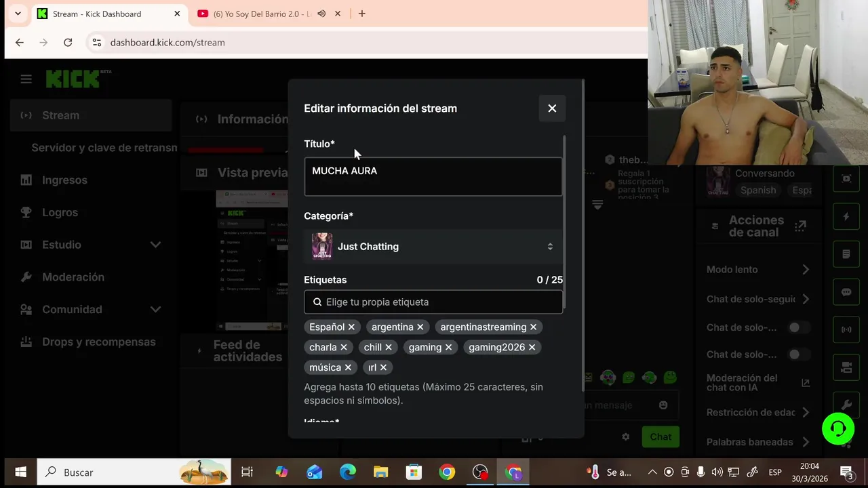
Task: Click the Elige tu propia etiqueta search field
Action: [433, 302]
